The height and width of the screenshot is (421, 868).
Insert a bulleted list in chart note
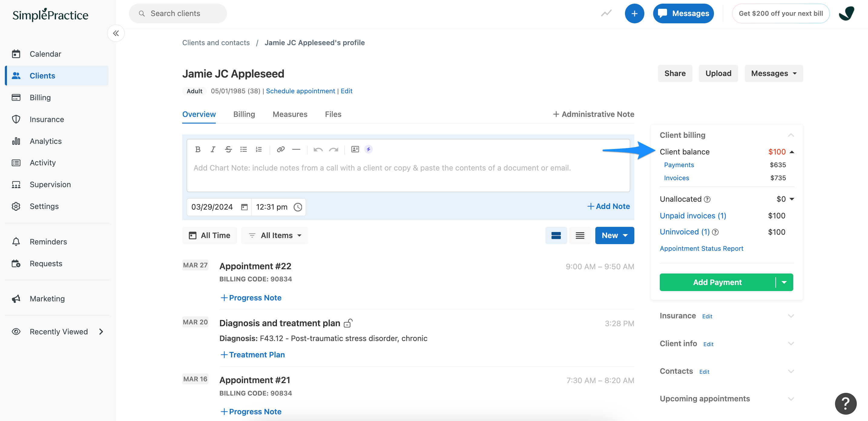coord(243,149)
